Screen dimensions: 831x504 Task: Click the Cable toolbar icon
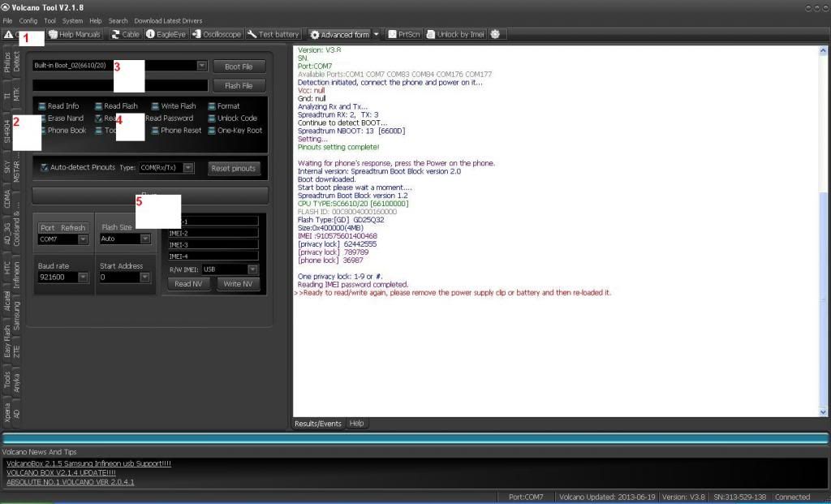click(125, 35)
